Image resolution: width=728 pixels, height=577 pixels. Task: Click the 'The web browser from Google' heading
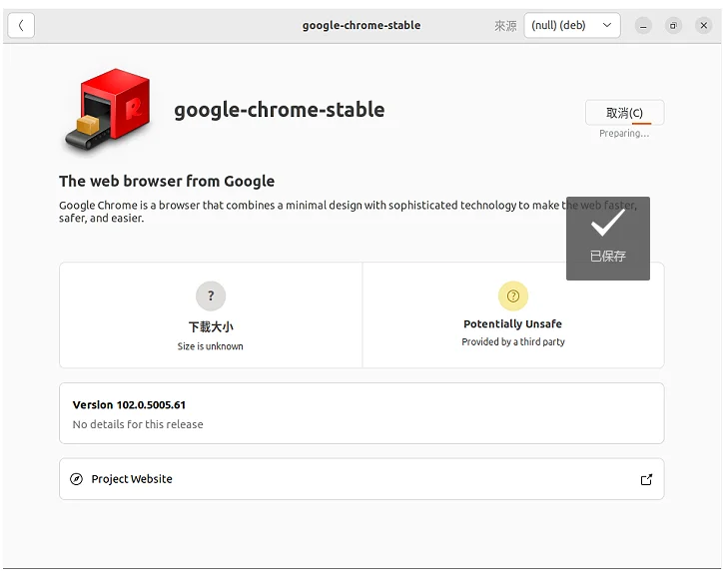click(167, 181)
